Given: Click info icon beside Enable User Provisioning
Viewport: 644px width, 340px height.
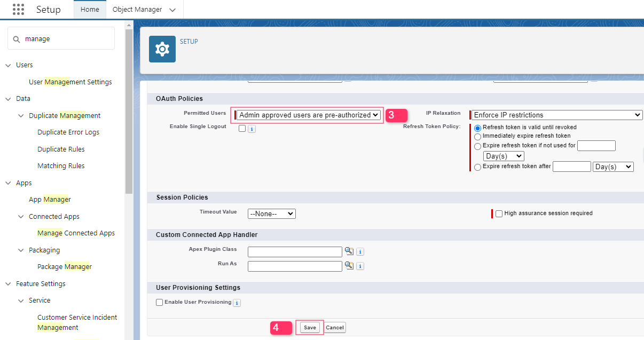Looking at the screenshot, I should click(x=237, y=303).
